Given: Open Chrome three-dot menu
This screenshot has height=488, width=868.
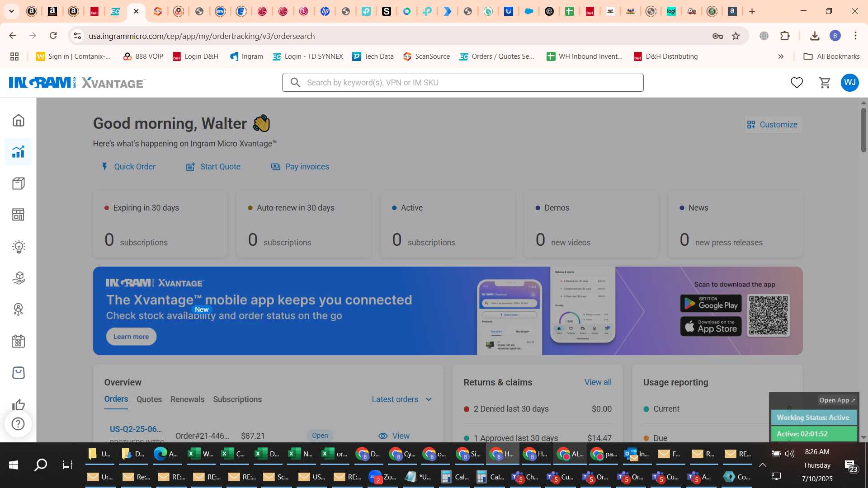Looking at the screenshot, I should (x=855, y=36).
